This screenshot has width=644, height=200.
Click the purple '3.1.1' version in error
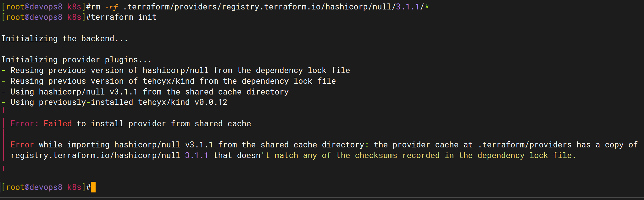pyautogui.click(x=197, y=155)
